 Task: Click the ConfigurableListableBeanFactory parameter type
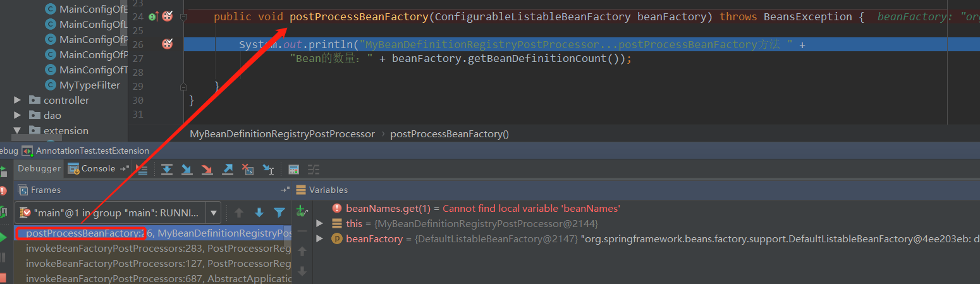[x=532, y=16]
